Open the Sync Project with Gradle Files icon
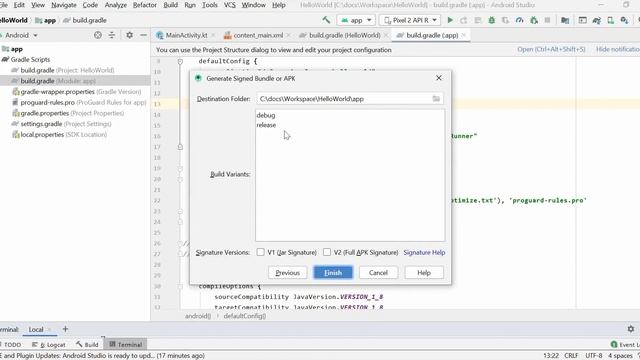Viewport: 640px width, 360px height. pyautogui.click(x=596, y=20)
